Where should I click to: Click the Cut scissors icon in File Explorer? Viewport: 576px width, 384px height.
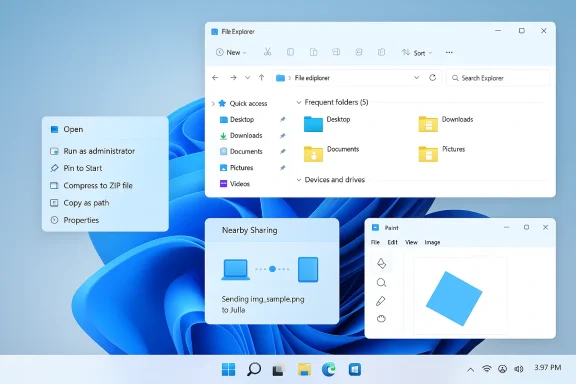tap(267, 52)
